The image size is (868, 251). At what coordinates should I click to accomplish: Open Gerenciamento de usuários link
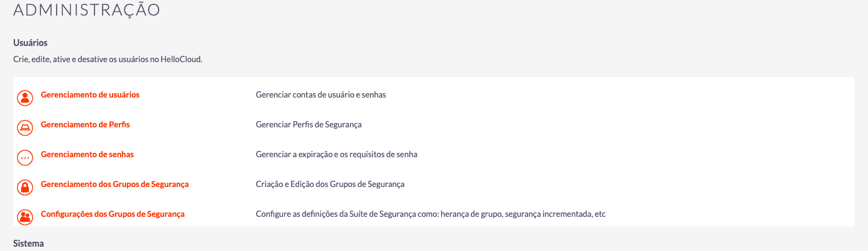coord(90,95)
